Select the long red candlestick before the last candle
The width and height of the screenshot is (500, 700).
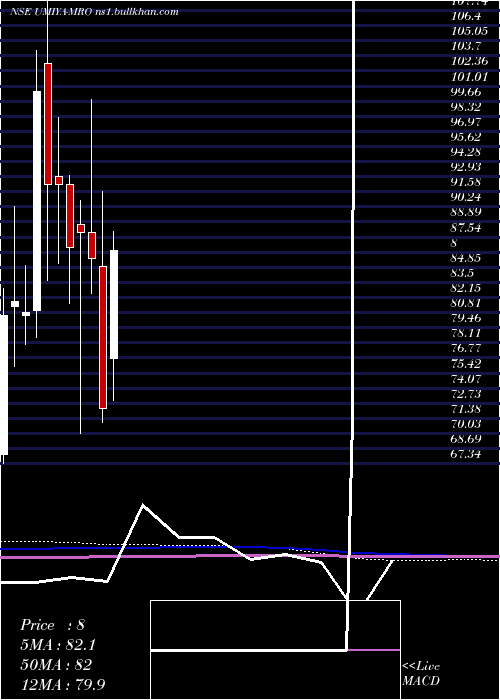tap(103, 337)
